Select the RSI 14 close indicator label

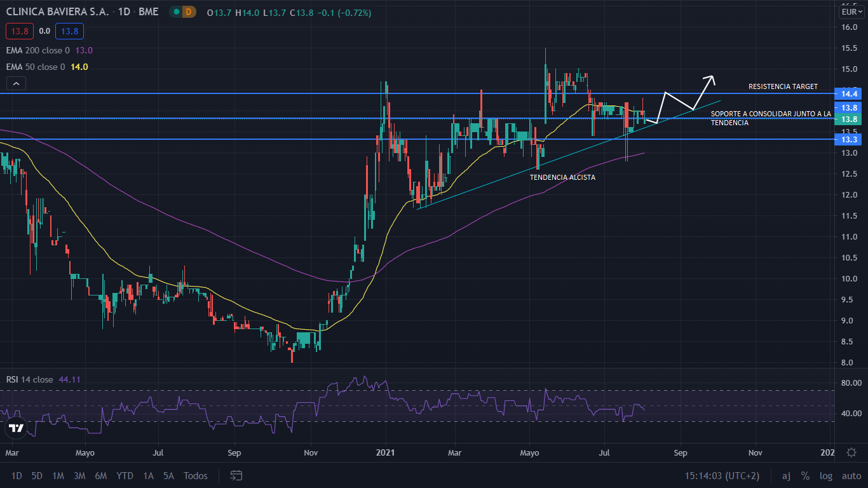point(29,379)
